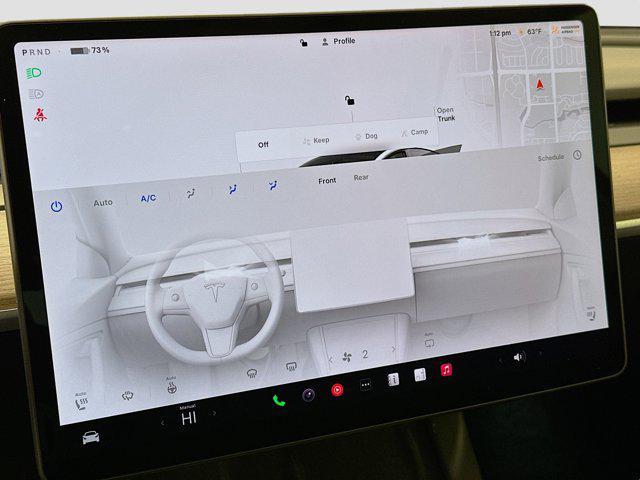This screenshot has width=640, height=480.
Task: Tap the 73% battery indicator
Action: (90, 51)
